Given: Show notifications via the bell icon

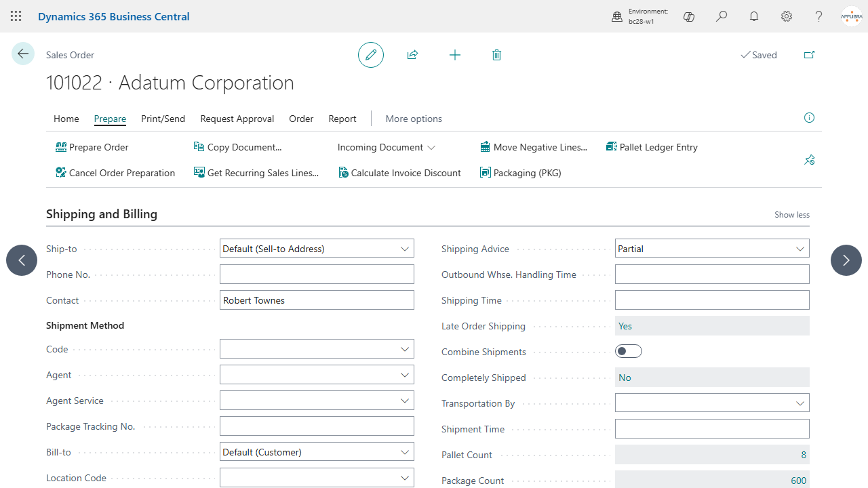Looking at the screenshot, I should 754,16.
